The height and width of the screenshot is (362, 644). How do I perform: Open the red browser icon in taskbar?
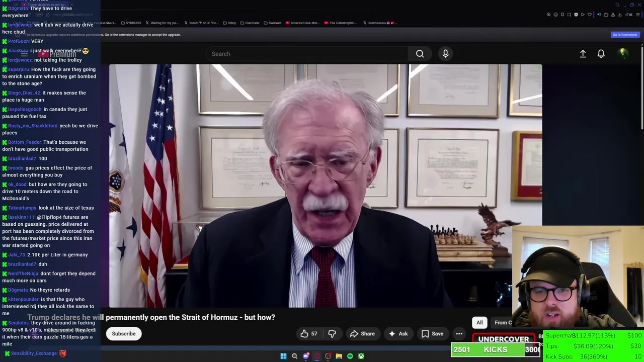pyautogui.click(x=316, y=356)
